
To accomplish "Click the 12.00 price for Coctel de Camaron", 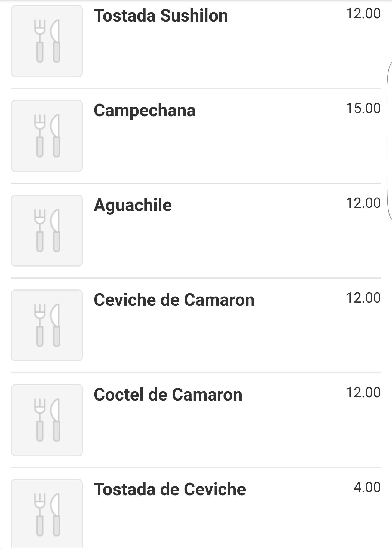I will pos(363,393).
